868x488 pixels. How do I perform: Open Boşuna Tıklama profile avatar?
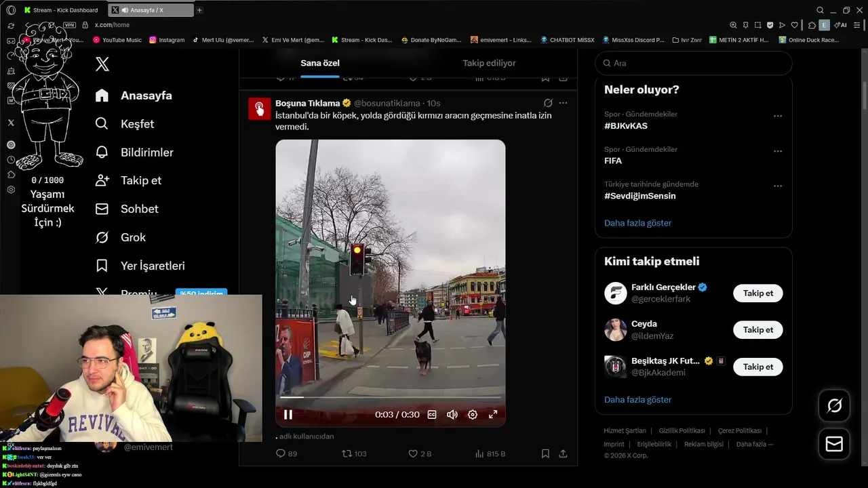click(x=259, y=108)
